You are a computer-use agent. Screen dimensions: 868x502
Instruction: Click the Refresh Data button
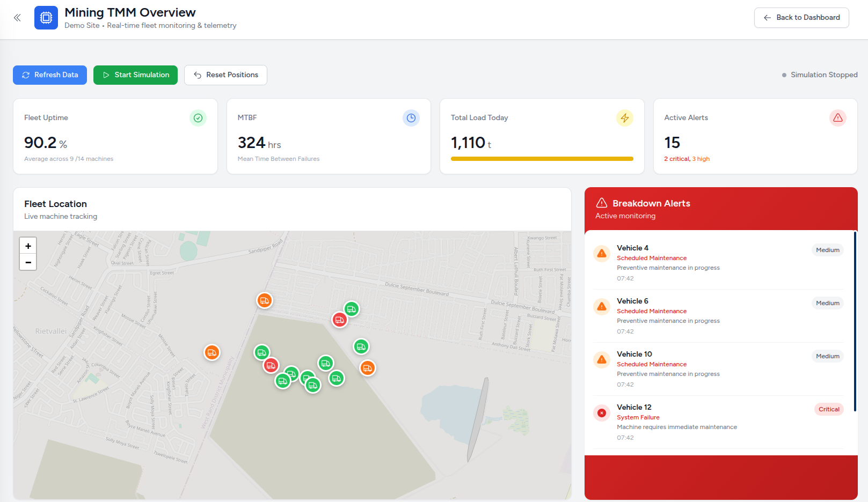49,75
